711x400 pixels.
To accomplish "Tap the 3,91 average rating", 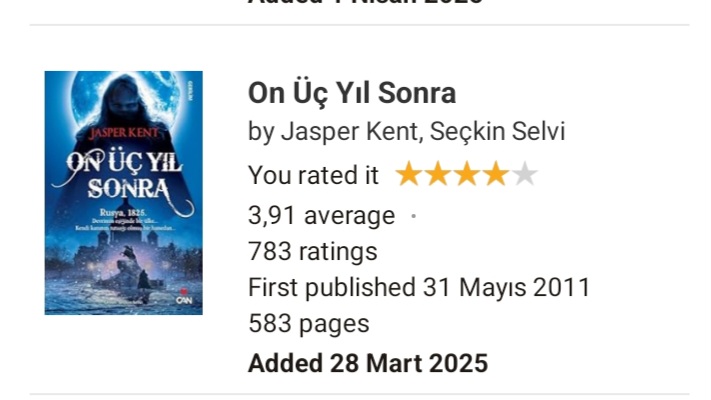I will click(321, 215).
